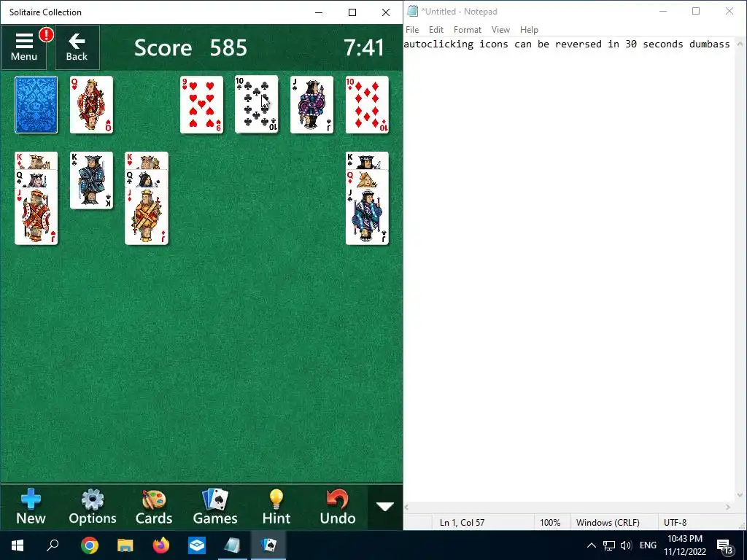Click Notepad horizontal scrollbar right arrow

(x=728, y=507)
